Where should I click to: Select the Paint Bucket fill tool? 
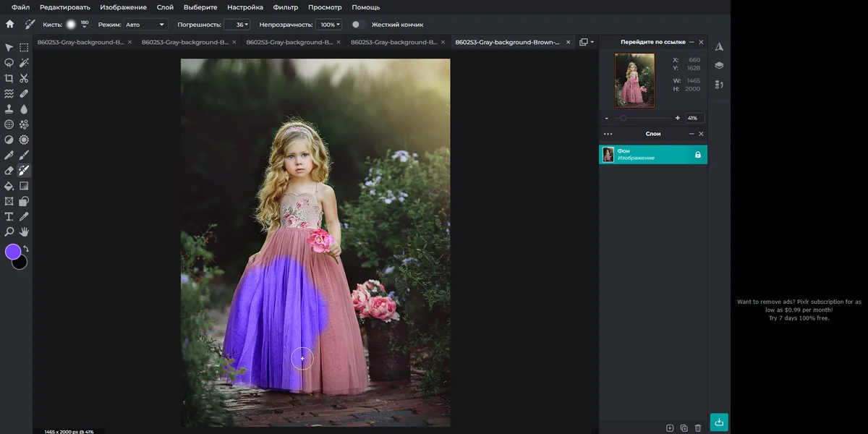click(9, 186)
